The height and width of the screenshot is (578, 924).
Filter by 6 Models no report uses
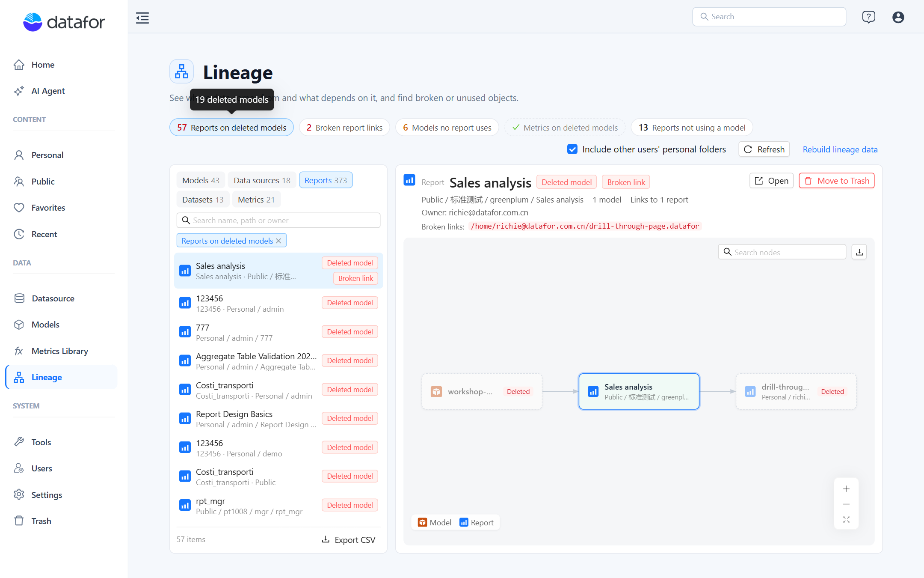[447, 128]
